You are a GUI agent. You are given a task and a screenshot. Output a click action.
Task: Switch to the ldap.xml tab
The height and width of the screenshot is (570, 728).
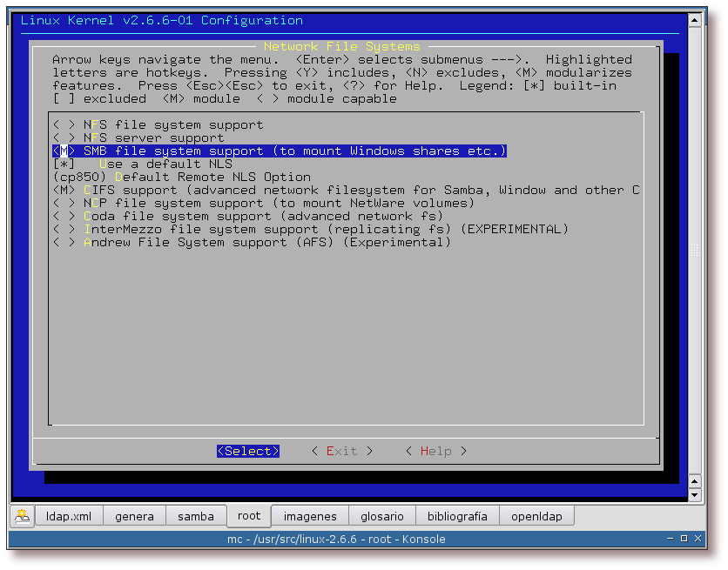69,516
